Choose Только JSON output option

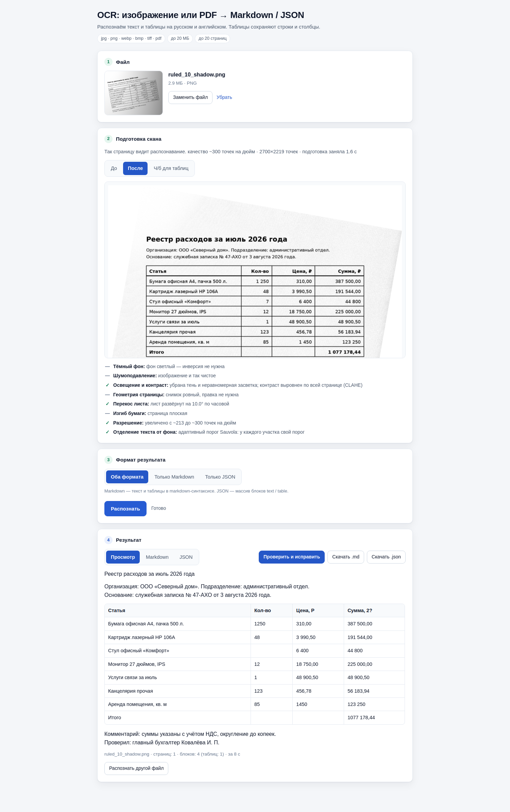[x=220, y=477]
